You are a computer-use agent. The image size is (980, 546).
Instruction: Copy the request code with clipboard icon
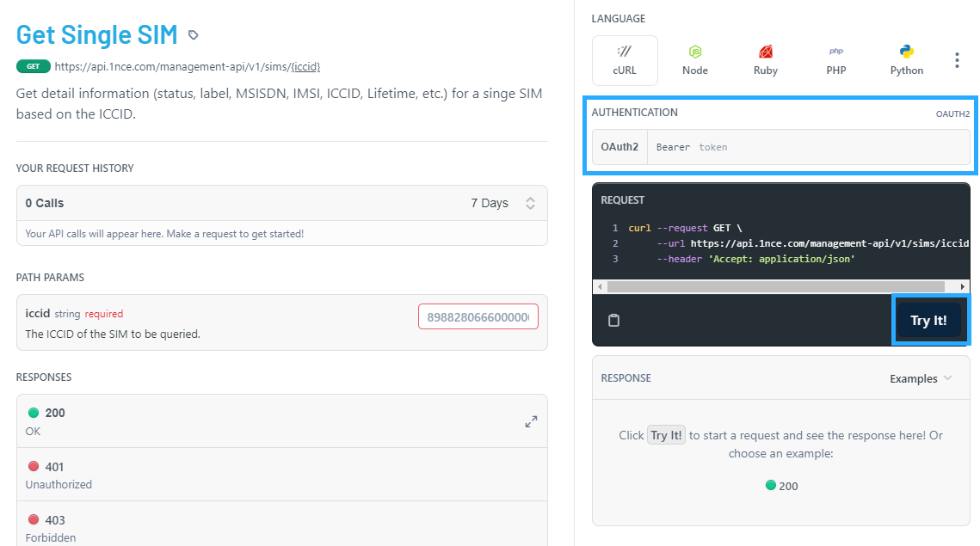click(613, 321)
